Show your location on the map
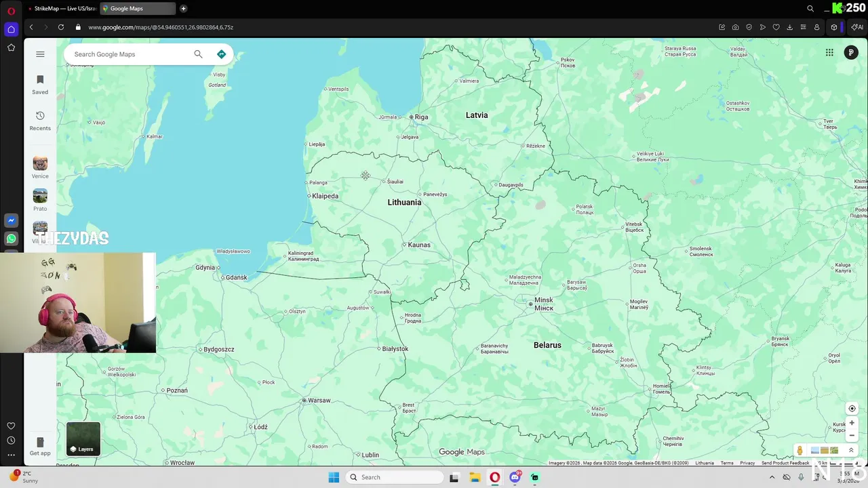The height and width of the screenshot is (488, 868). pyautogui.click(x=852, y=409)
